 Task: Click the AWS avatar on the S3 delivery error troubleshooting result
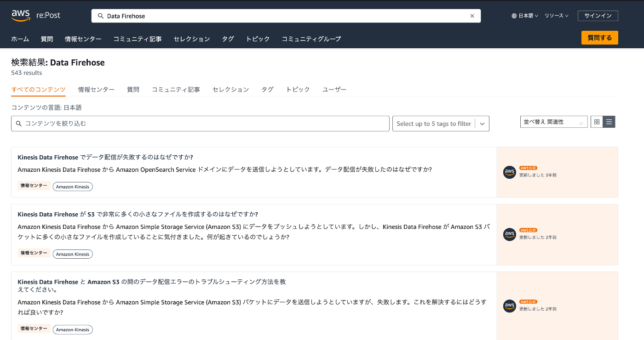[x=510, y=306]
